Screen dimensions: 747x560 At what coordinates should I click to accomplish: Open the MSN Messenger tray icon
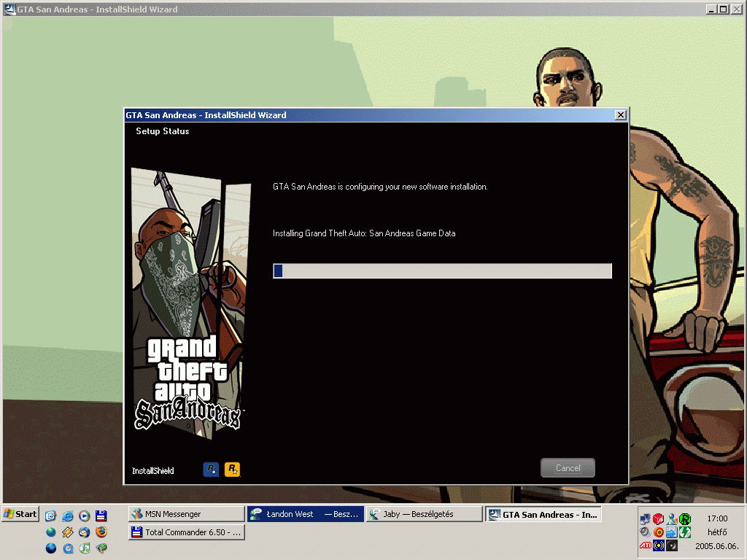[x=672, y=519]
